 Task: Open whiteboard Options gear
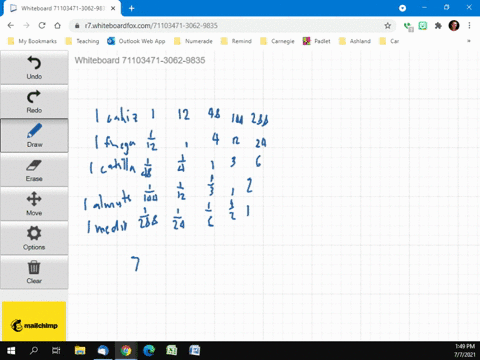(x=34, y=238)
